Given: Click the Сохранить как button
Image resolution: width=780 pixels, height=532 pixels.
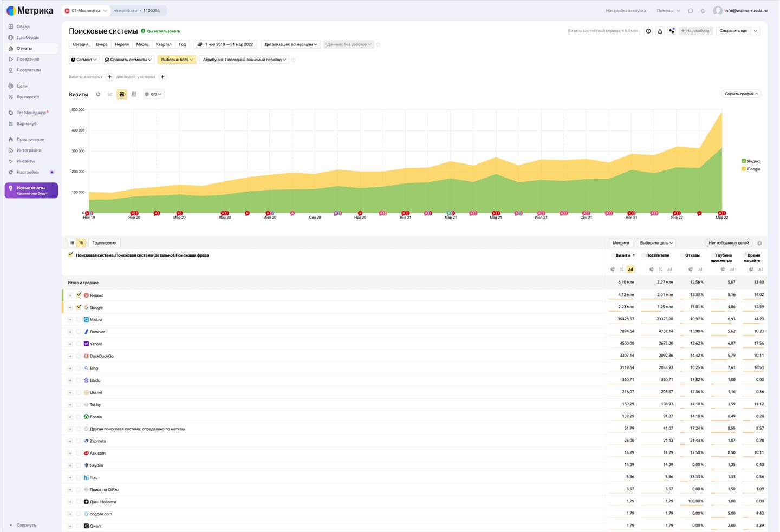Looking at the screenshot, I should coord(733,31).
